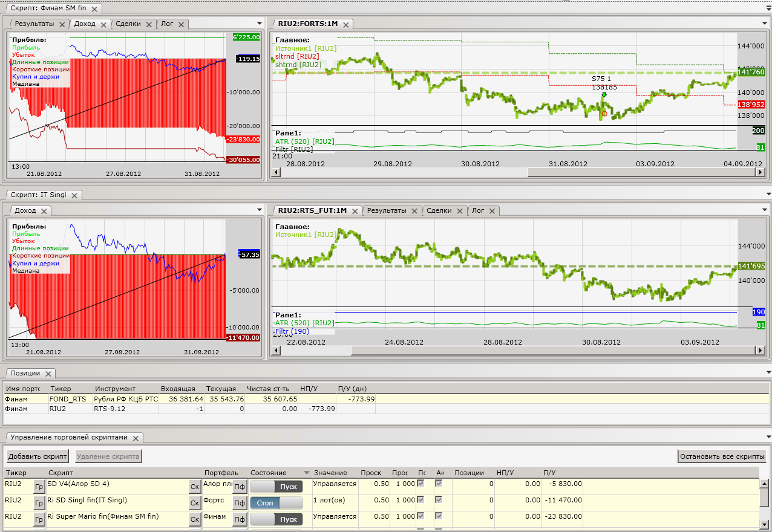This screenshot has height=532, width=772.
Task: Expand the Позиции panel dropdown arrow
Action: 767,373
